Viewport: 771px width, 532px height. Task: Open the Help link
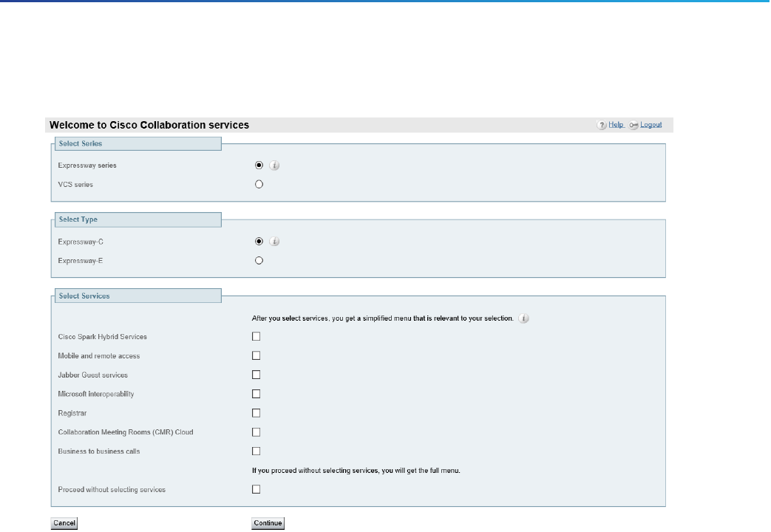(616, 125)
